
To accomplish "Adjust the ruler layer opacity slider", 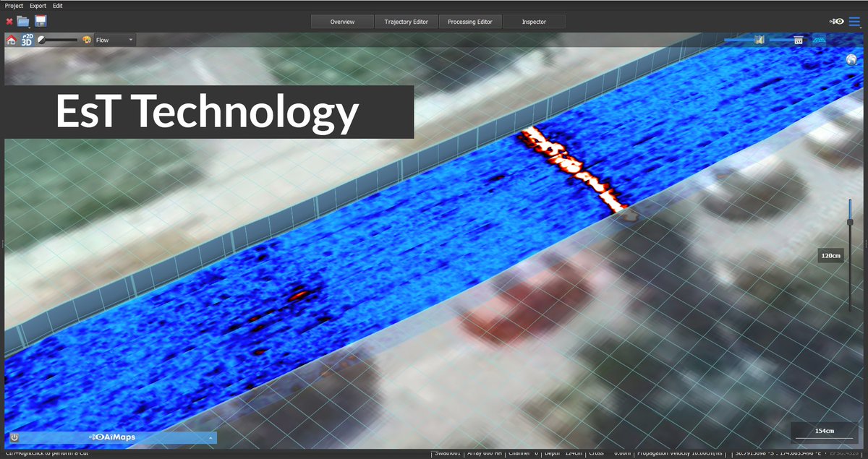I will [x=787, y=40].
